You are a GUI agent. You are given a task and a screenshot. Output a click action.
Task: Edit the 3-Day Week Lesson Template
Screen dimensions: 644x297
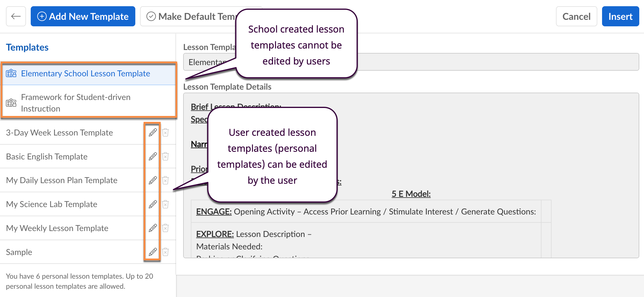pos(152,133)
